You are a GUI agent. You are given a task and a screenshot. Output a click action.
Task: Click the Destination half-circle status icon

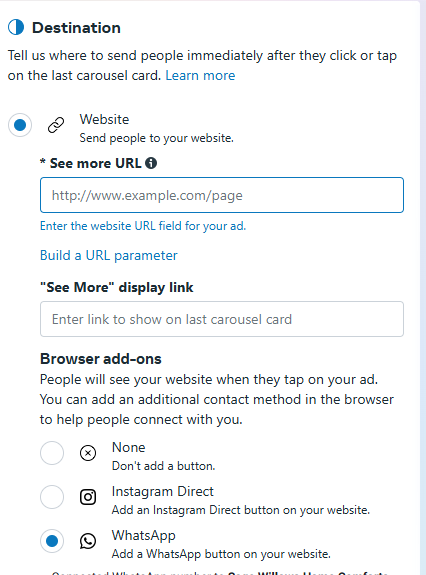(x=16, y=28)
